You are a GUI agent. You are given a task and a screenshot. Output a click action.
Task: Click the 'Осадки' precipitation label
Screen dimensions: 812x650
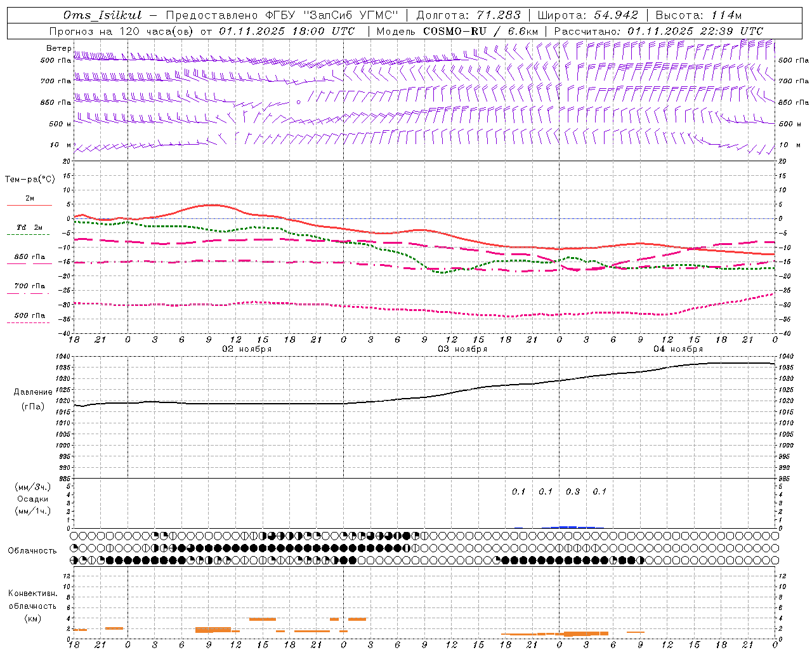[x=33, y=499]
